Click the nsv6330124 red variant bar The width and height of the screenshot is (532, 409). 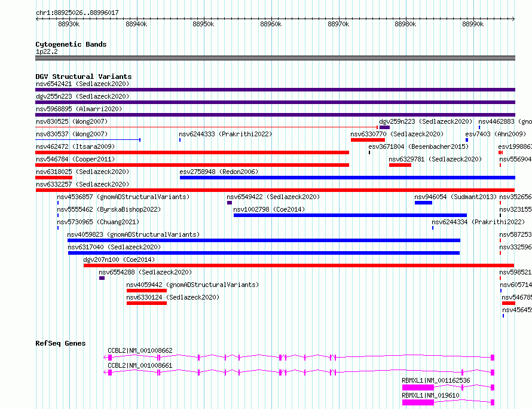[x=146, y=303]
